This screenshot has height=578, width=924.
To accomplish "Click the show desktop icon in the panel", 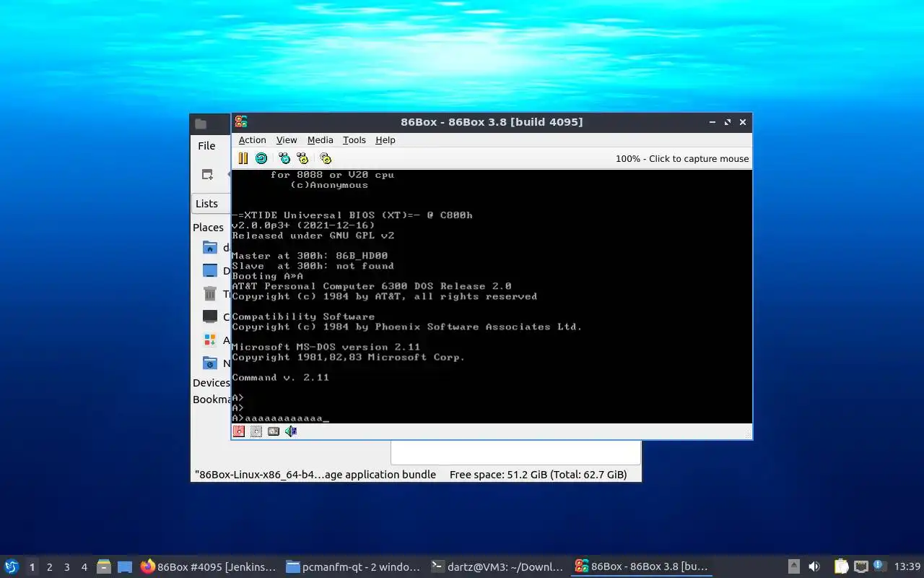I will [125, 567].
